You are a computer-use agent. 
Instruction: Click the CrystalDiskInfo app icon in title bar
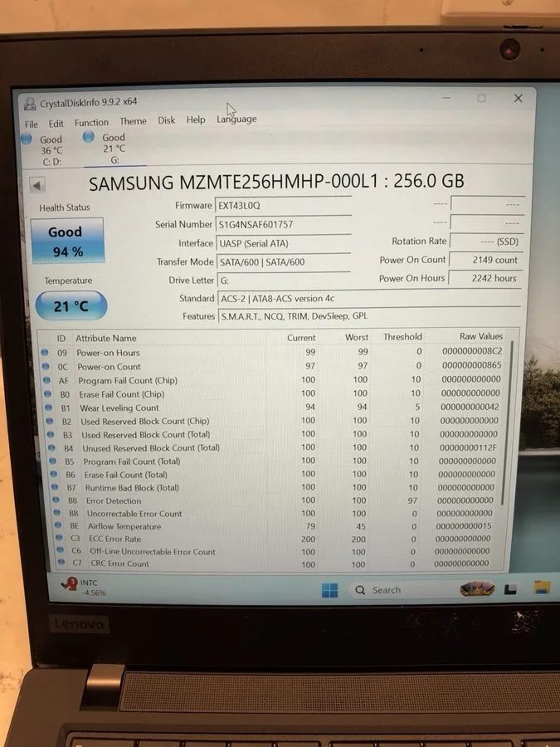(x=30, y=104)
